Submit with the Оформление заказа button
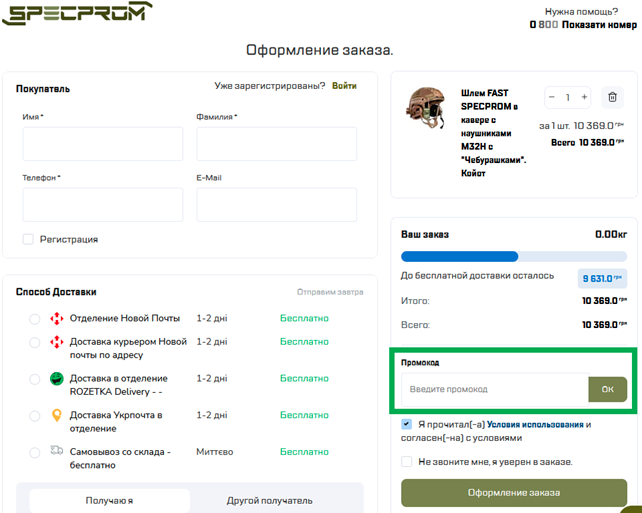642x513 pixels. (514, 493)
